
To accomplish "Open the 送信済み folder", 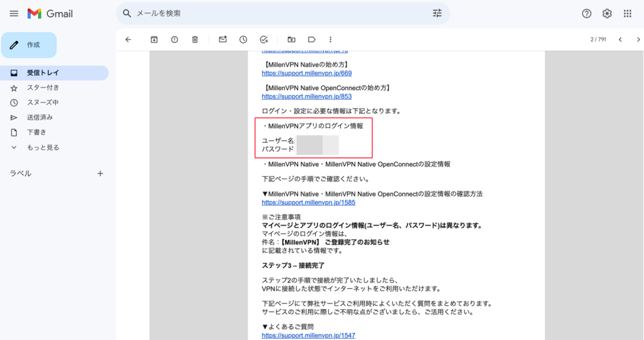I will pyautogui.click(x=40, y=118).
